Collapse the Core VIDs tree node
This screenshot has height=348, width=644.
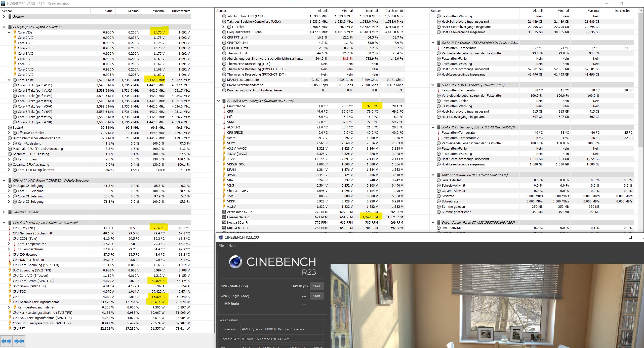[9, 32]
